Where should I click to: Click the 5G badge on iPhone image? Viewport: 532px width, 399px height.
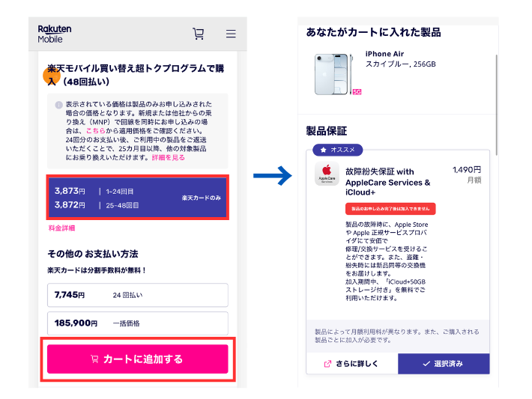(x=357, y=91)
